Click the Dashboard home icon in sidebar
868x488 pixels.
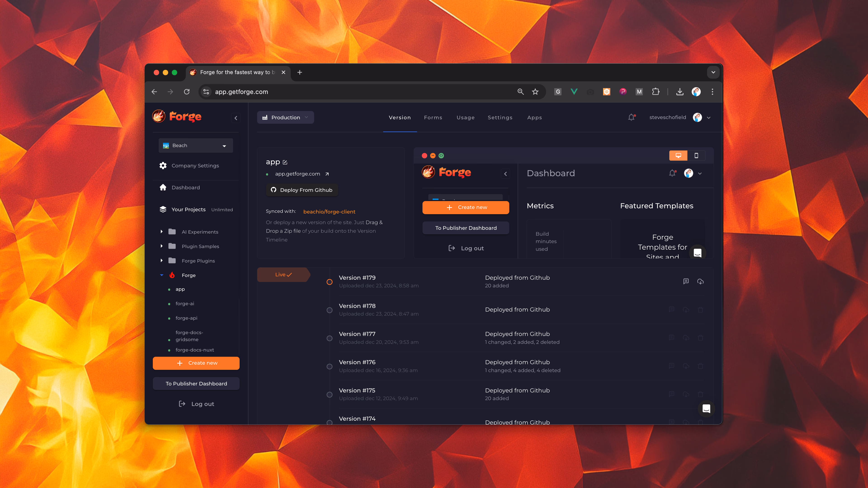coord(163,187)
